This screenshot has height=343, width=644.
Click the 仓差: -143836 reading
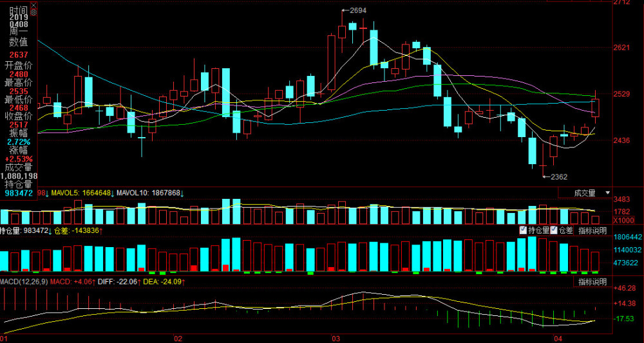click(75, 230)
